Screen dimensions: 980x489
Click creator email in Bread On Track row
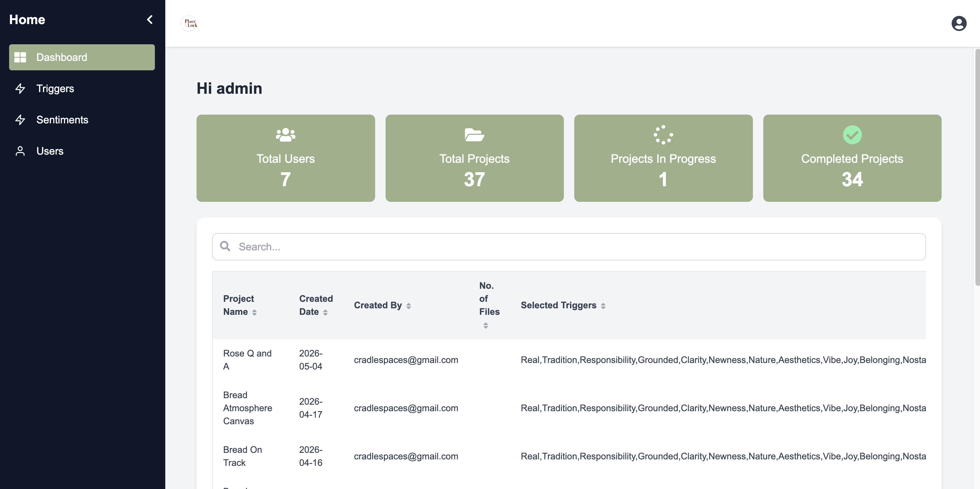click(x=406, y=456)
